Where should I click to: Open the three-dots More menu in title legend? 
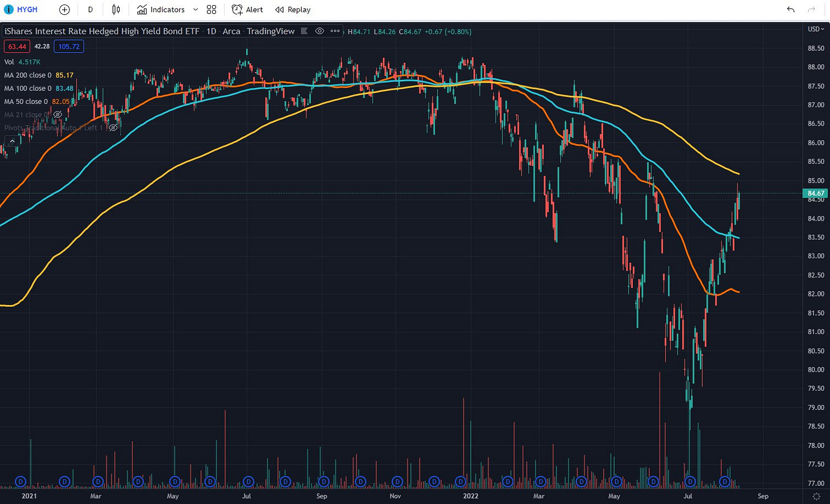pos(335,31)
